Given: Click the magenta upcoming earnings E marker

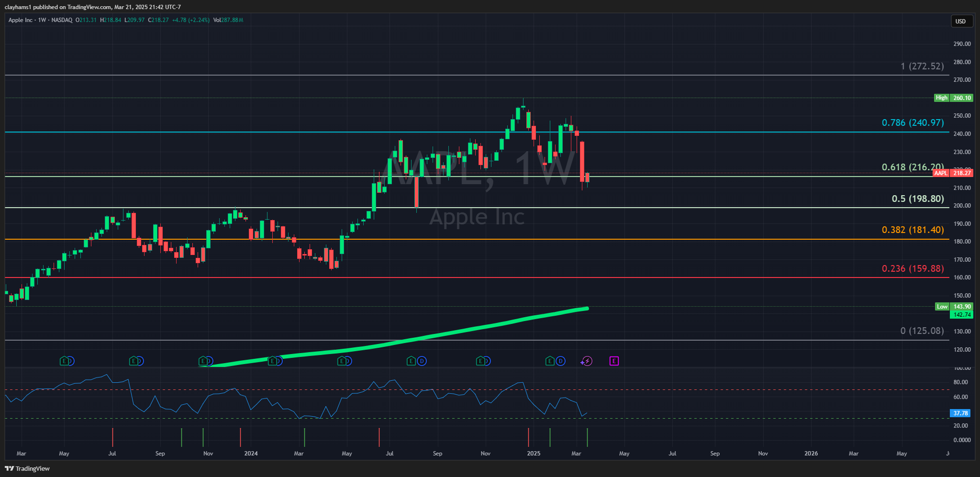Looking at the screenshot, I should (614, 361).
